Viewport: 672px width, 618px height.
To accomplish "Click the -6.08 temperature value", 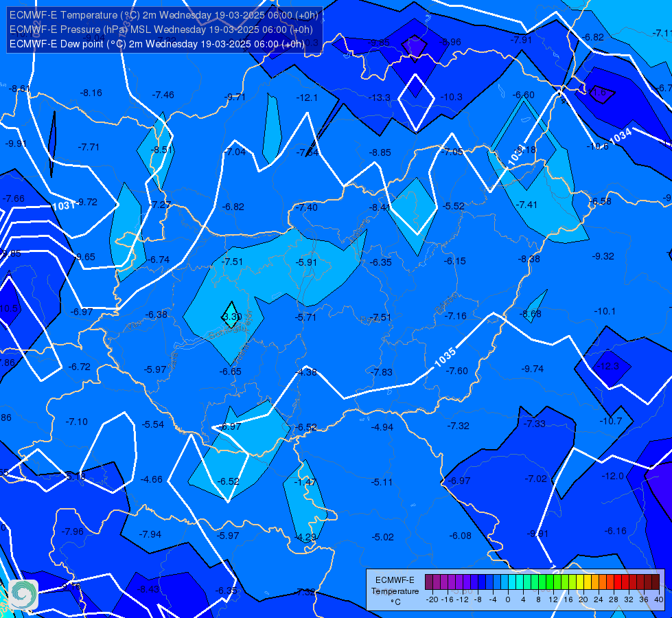I will (461, 536).
